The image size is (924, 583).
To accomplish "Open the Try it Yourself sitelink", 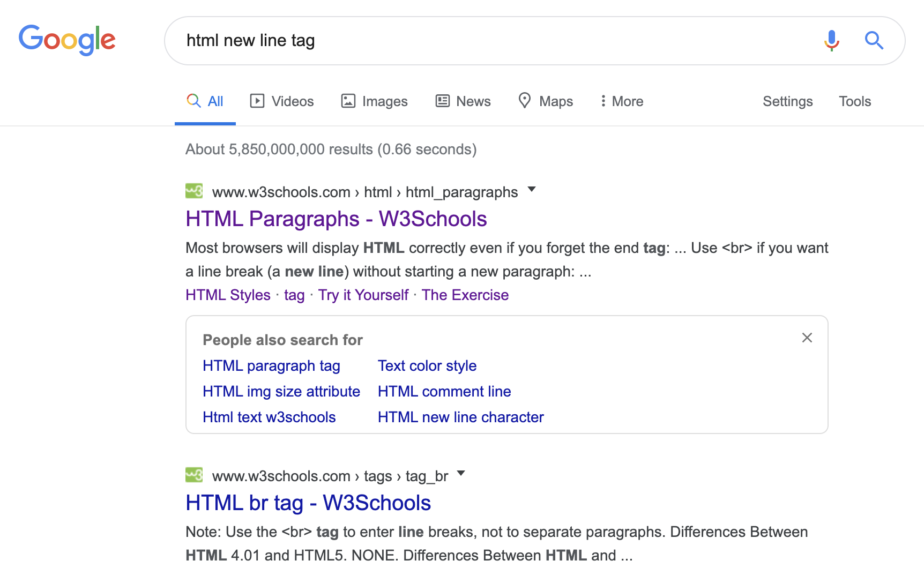I will tap(363, 295).
